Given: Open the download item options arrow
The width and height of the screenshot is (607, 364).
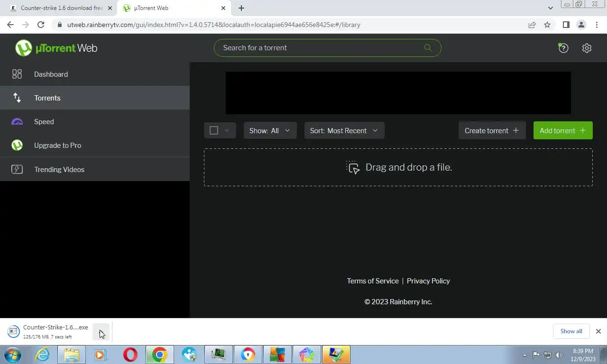Looking at the screenshot, I should [x=101, y=331].
